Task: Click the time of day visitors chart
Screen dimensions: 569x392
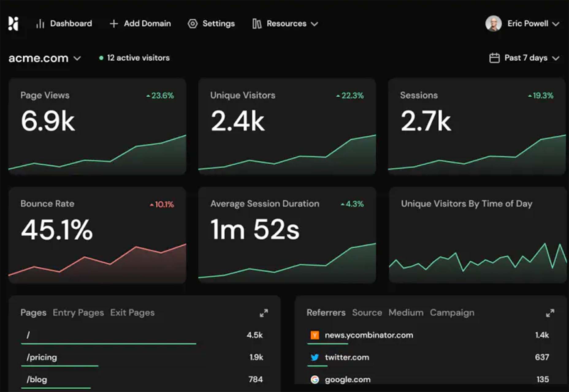Action: 478,263
